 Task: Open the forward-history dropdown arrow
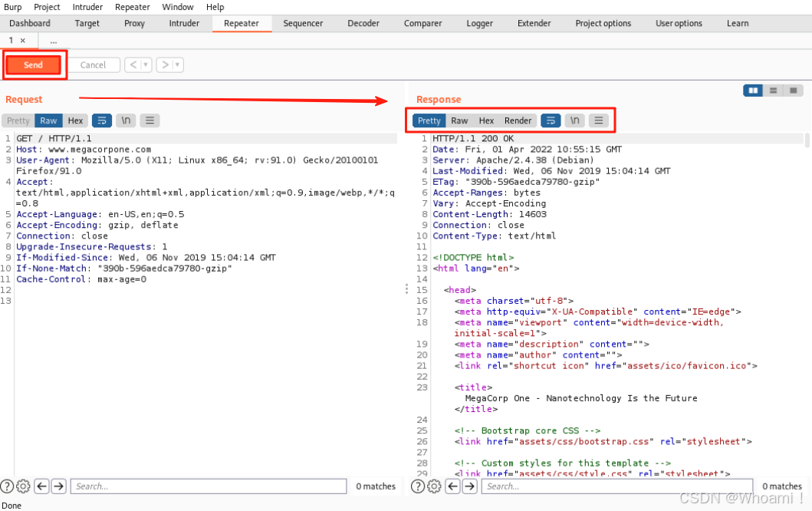point(178,64)
